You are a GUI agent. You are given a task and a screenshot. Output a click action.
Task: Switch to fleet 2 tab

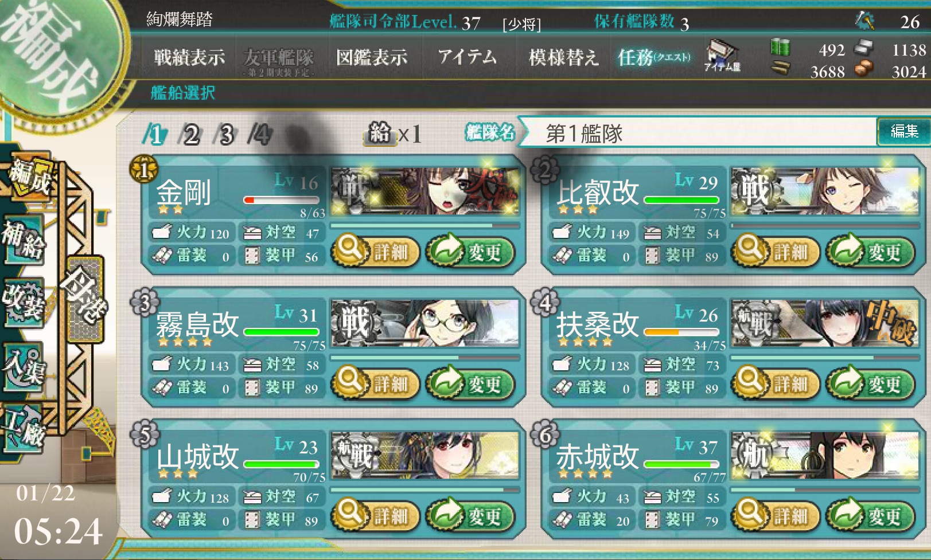190,135
